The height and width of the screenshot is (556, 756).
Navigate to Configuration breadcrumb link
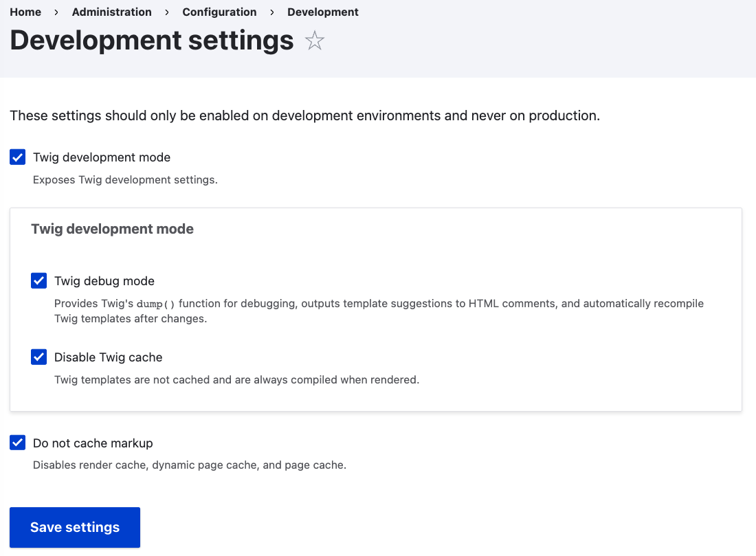click(x=219, y=12)
